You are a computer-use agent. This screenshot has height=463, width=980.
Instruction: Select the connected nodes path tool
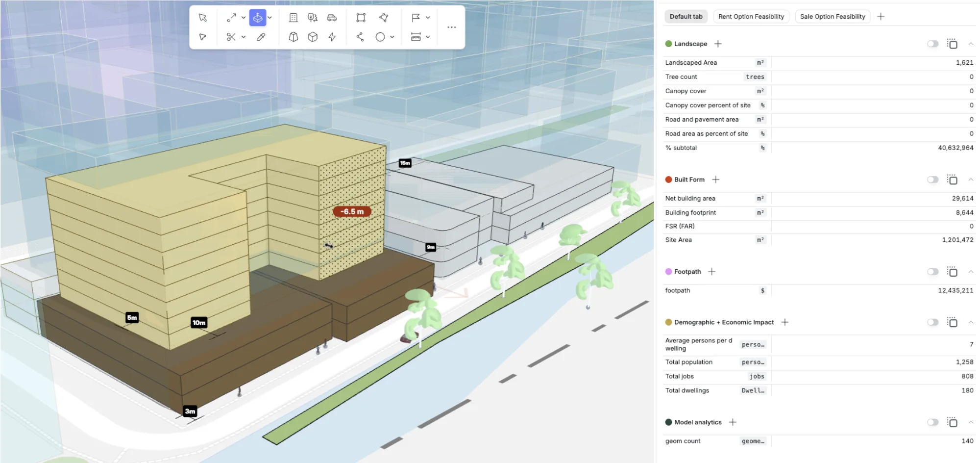point(360,37)
